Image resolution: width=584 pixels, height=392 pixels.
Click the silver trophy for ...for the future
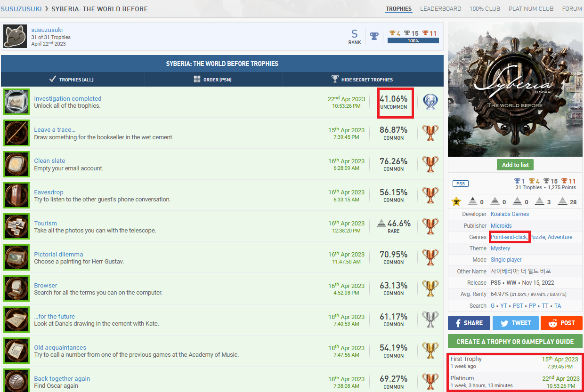click(x=430, y=320)
